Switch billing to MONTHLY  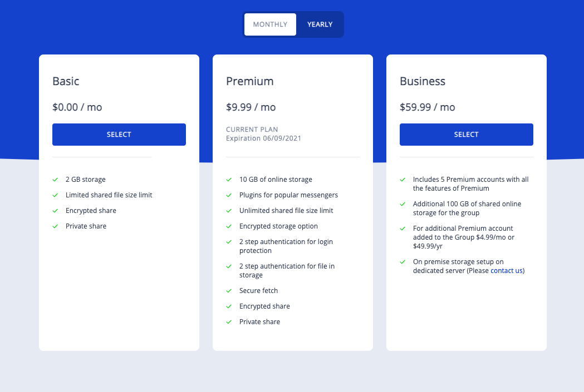tap(270, 24)
